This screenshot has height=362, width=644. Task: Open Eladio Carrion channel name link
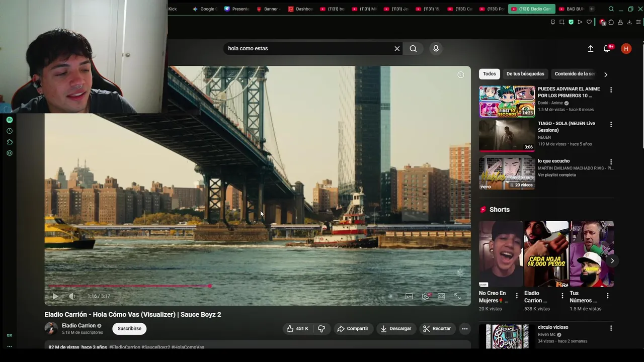[78, 326]
